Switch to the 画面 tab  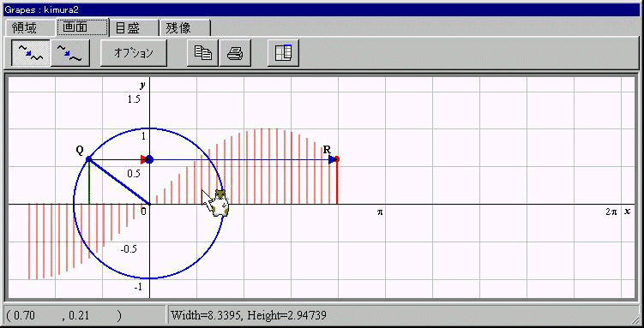click(x=82, y=27)
